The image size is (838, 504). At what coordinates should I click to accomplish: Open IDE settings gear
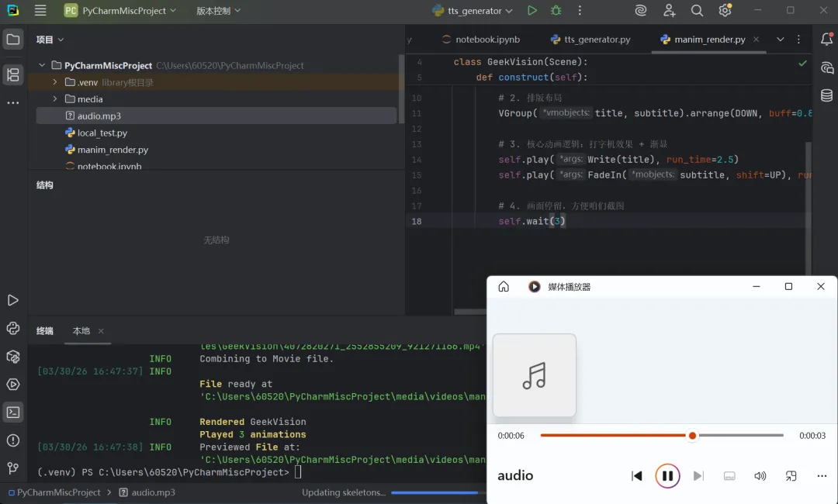[725, 10]
